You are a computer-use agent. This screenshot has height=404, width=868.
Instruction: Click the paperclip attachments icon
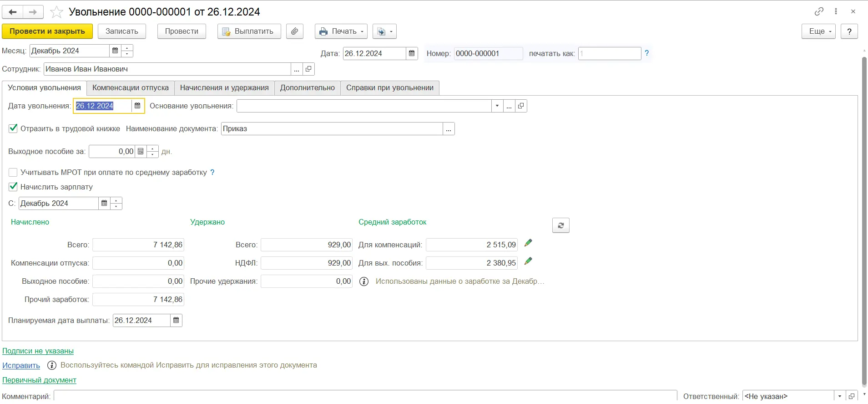(295, 31)
